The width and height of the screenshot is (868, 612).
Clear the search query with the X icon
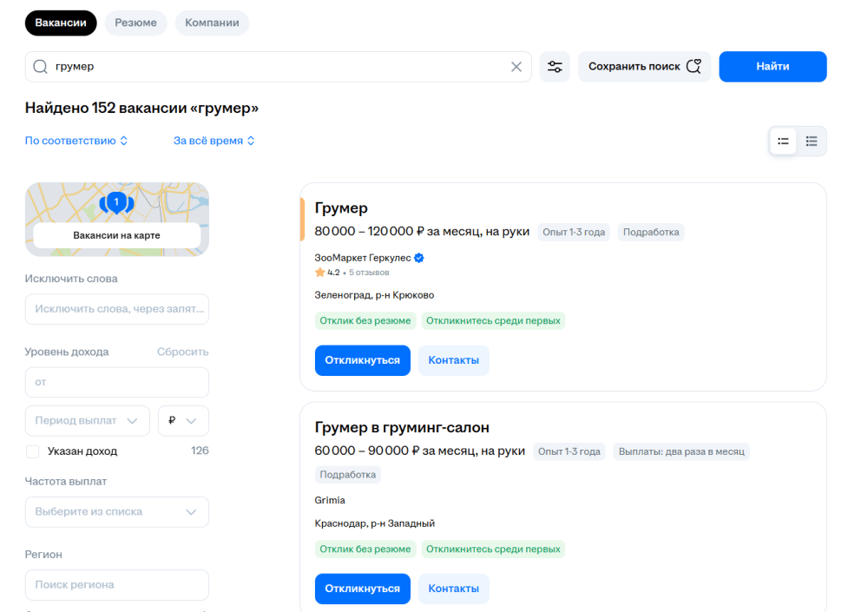pos(516,66)
